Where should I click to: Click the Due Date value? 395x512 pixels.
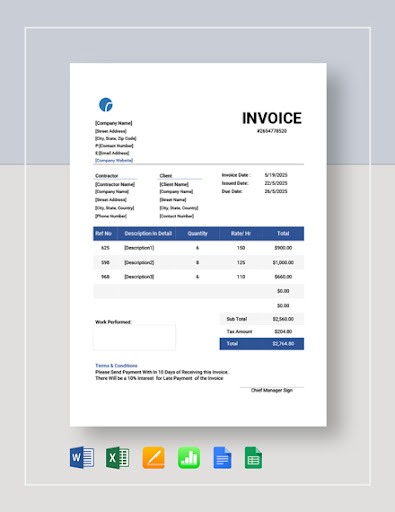click(x=276, y=191)
